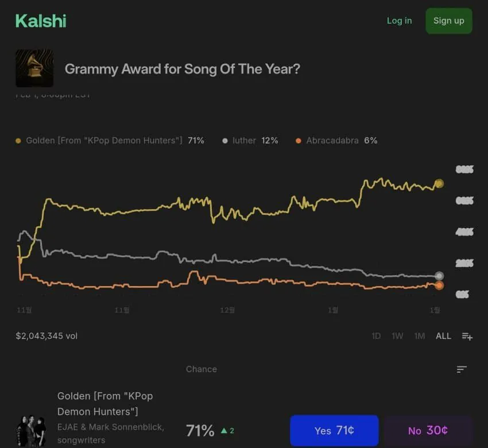Buy No at 30¢ for Golden
This screenshot has height=448, width=488.
428,431
